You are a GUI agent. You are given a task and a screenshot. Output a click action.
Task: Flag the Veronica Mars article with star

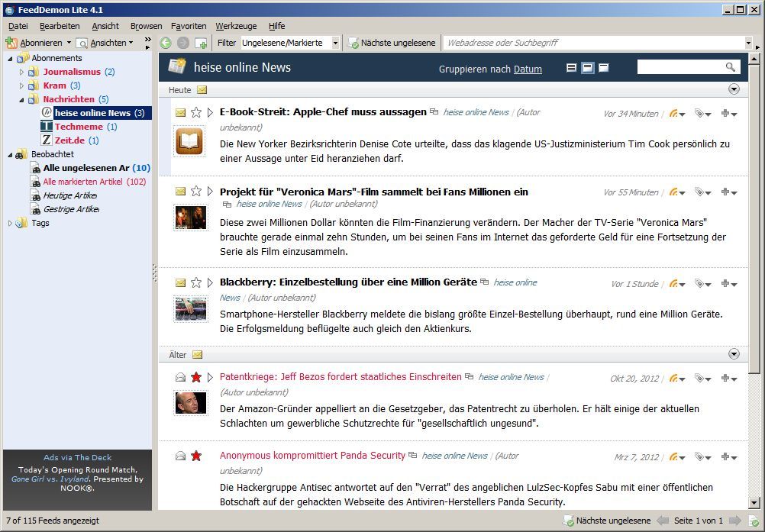click(196, 191)
